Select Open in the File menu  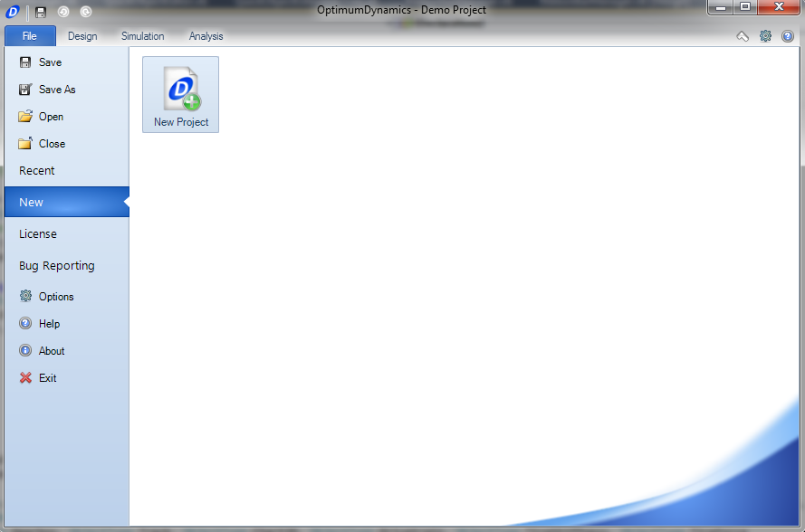pos(67,117)
